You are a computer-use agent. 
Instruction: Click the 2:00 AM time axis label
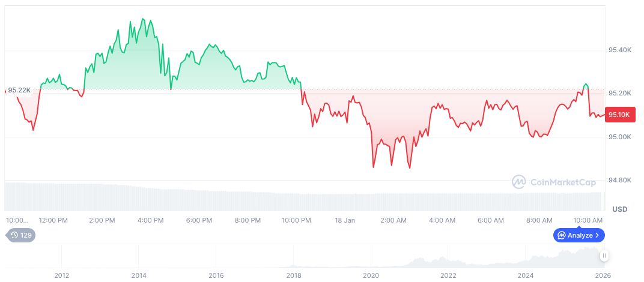394,220
